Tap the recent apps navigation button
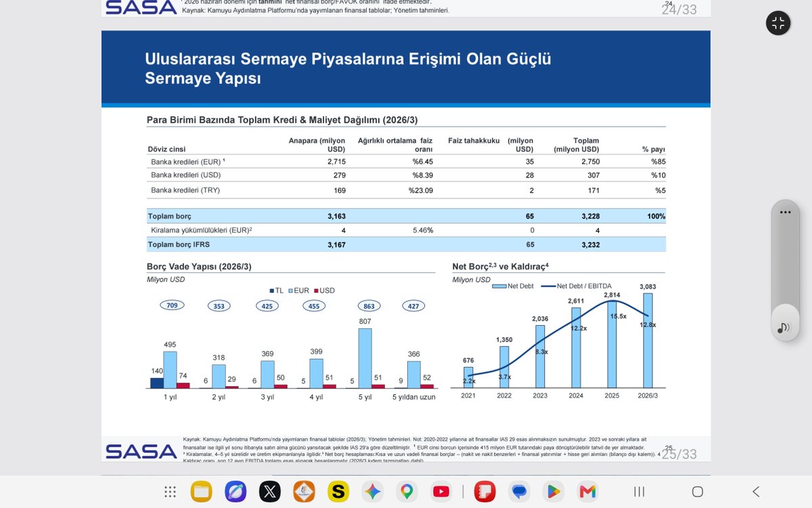This screenshot has width=812, height=508. 639,492
